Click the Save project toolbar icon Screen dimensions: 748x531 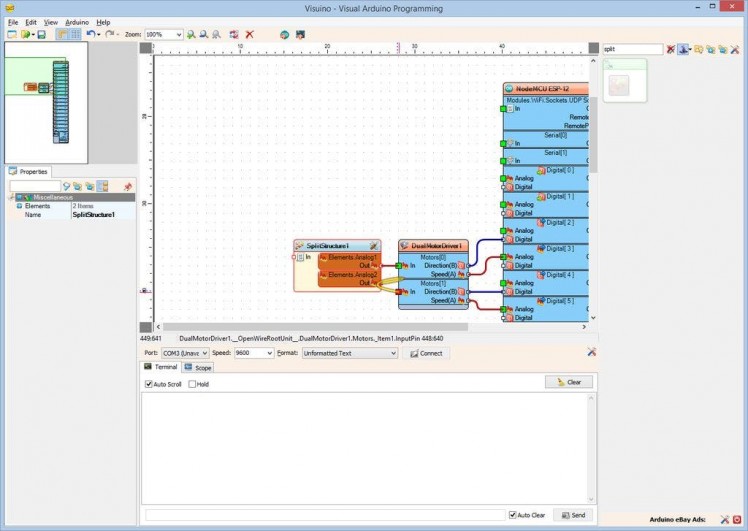pyautogui.click(x=41, y=34)
